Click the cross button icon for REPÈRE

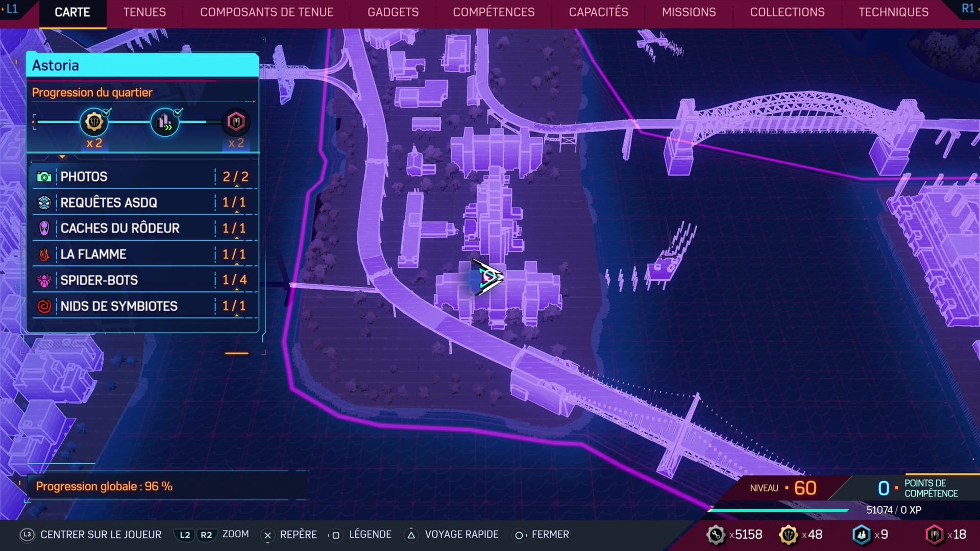pos(267,535)
